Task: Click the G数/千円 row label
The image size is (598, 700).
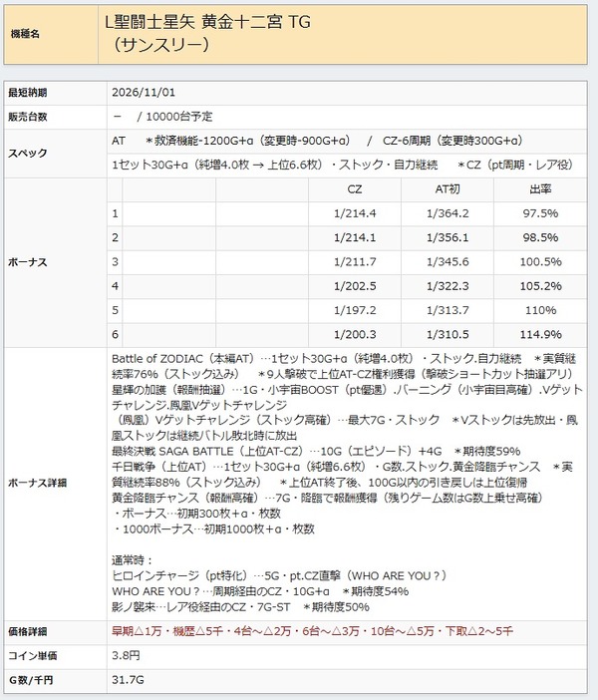Action: (31, 680)
